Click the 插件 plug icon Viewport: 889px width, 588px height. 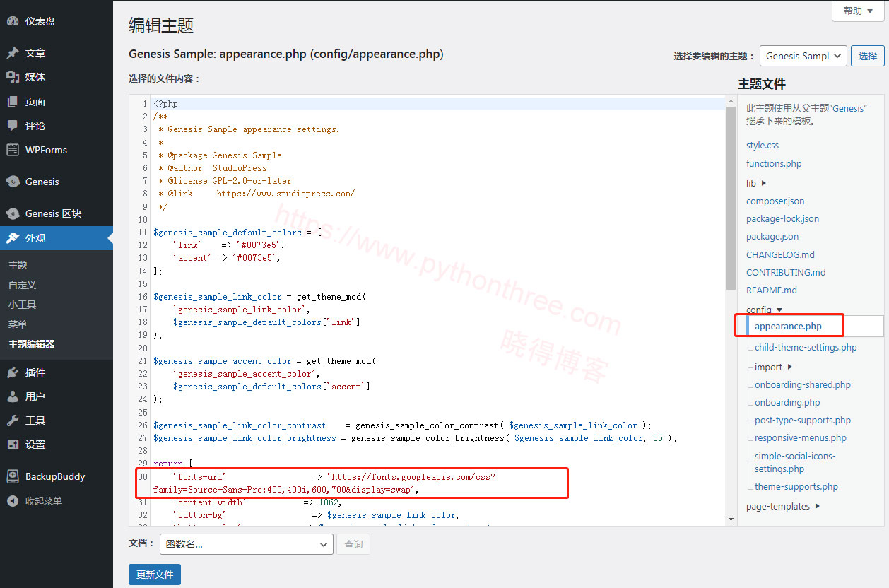point(13,372)
